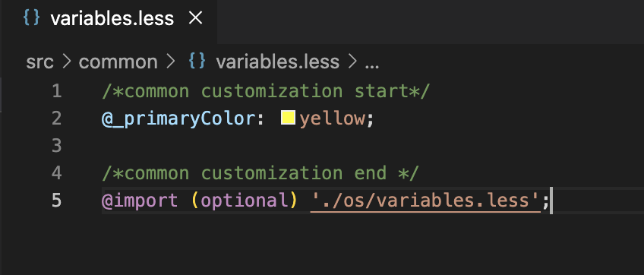Image resolution: width=644 pixels, height=275 pixels.
Task: Click the 'common customization start' comment
Action: (x=265, y=91)
